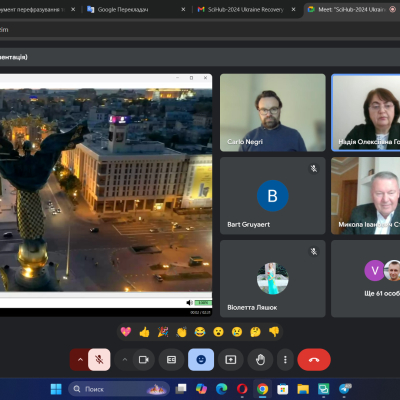
Task: Raise hand in the meeting
Action: 260,360
